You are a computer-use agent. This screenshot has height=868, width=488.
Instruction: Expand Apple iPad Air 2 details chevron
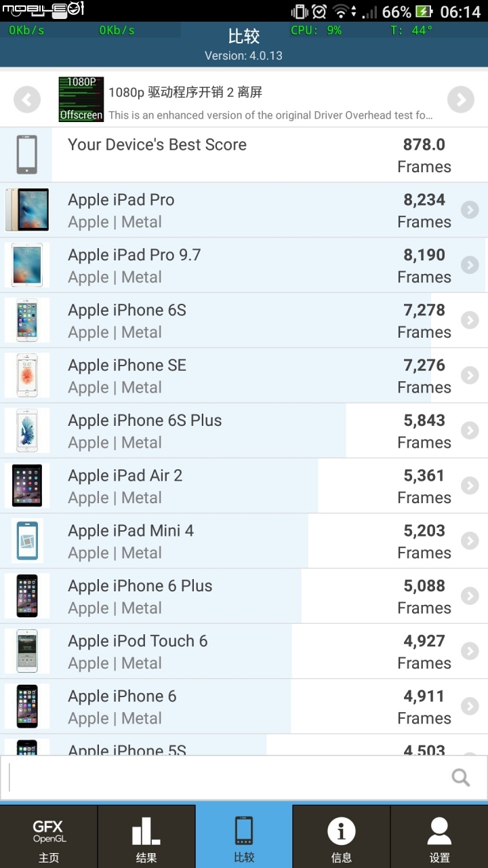(x=470, y=486)
